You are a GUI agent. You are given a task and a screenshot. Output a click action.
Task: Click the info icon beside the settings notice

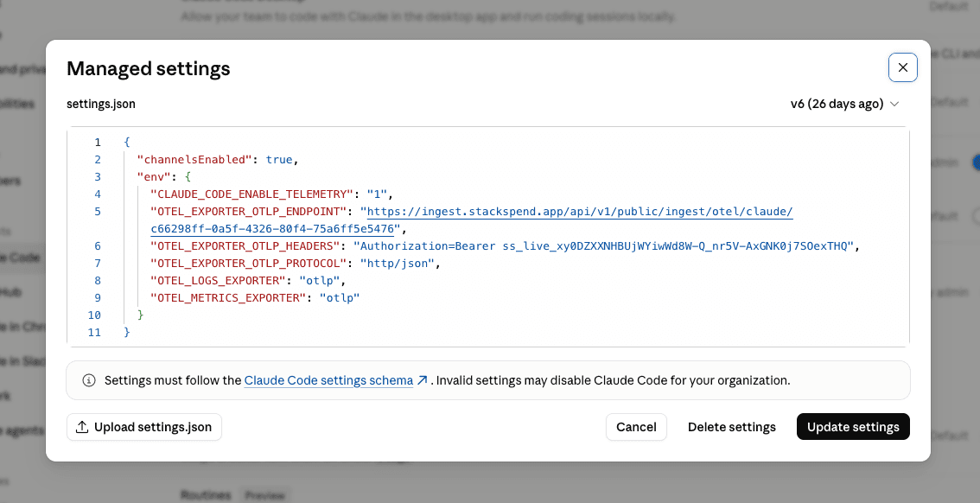89,380
